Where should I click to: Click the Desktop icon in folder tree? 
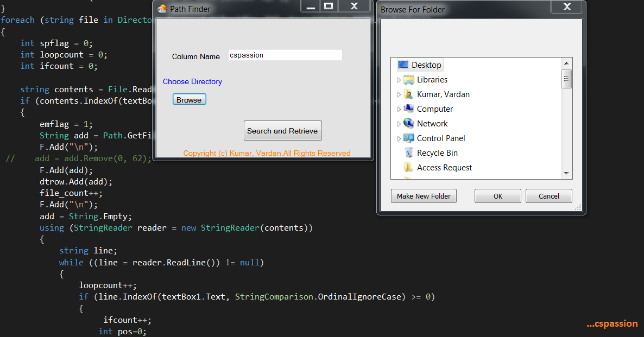point(403,65)
